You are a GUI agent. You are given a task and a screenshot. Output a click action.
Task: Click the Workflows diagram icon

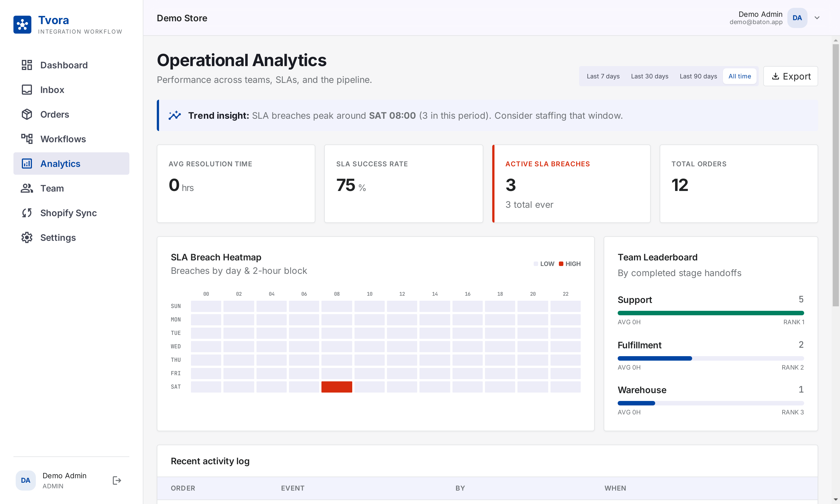[27, 139]
